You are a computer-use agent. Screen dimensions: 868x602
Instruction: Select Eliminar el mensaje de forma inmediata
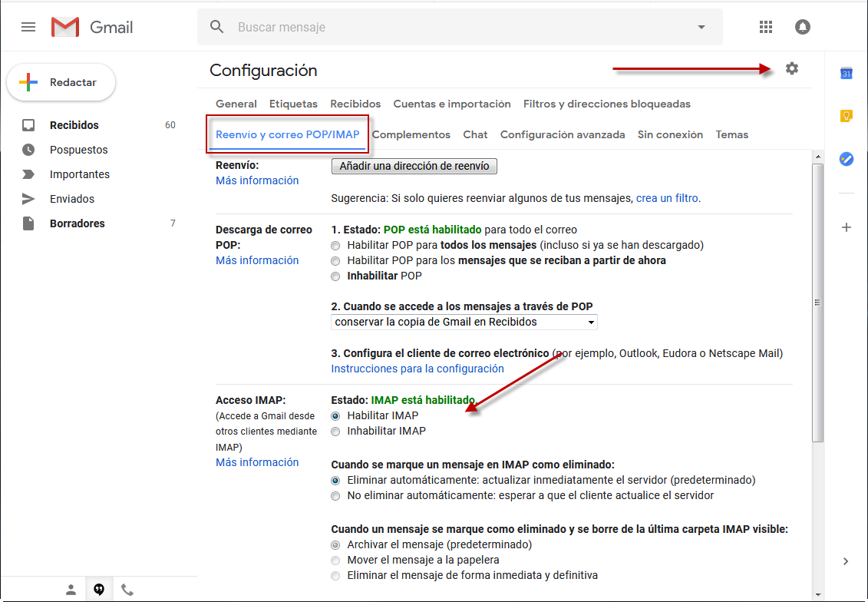(x=335, y=576)
